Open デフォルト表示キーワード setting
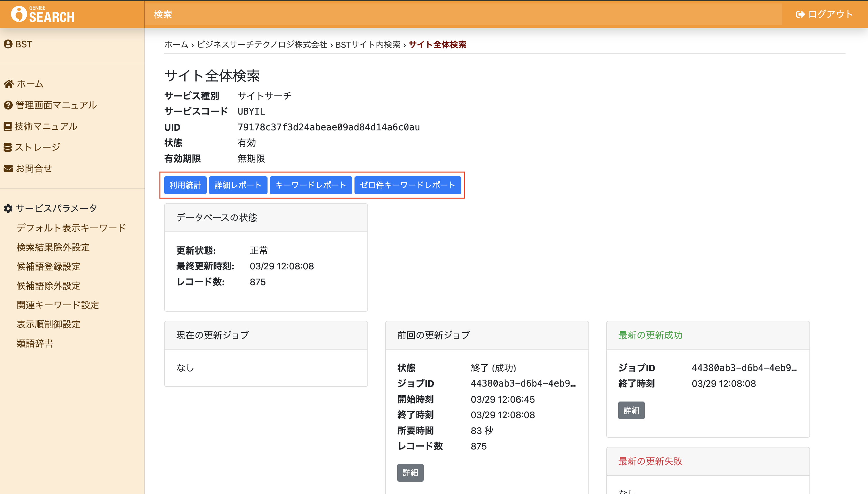 click(71, 228)
